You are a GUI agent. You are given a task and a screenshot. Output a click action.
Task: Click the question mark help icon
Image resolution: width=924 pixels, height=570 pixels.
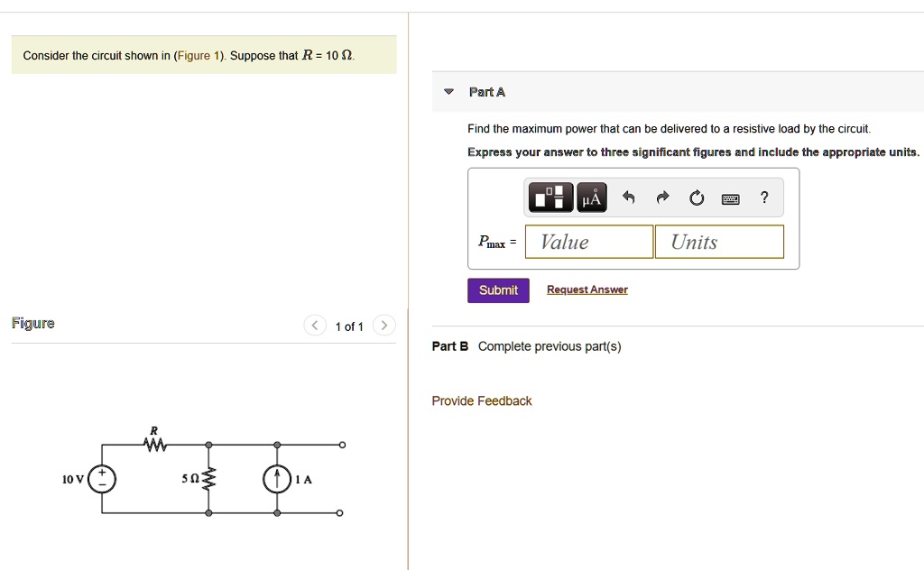coord(763,197)
